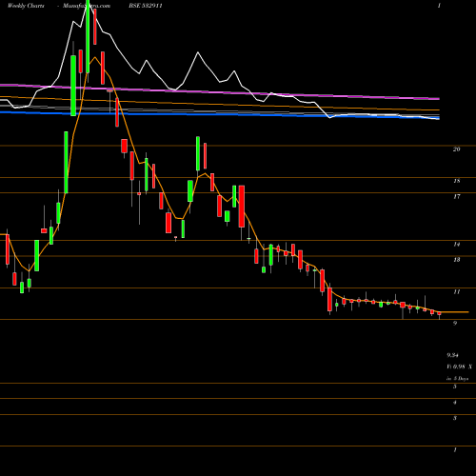Click the "BSE 532911" symbol label
This screenshot has width=476, height=476.
(x=145, y=6)
